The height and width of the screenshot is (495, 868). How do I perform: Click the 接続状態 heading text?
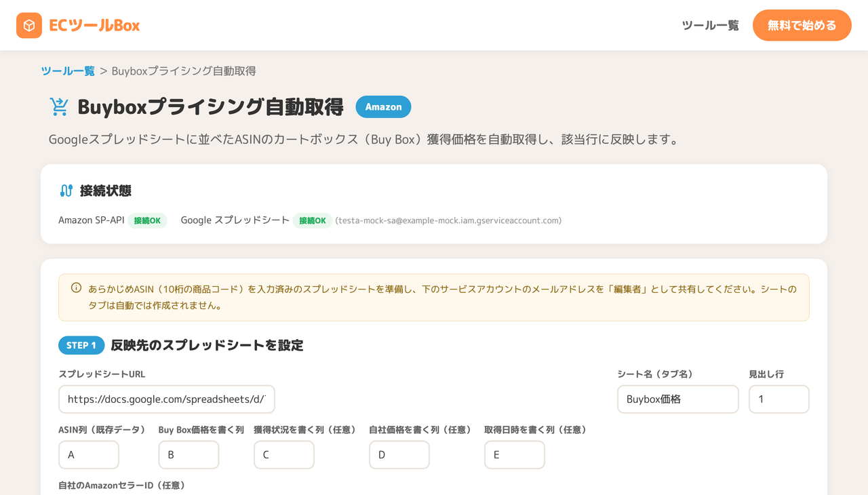point(106,191)
